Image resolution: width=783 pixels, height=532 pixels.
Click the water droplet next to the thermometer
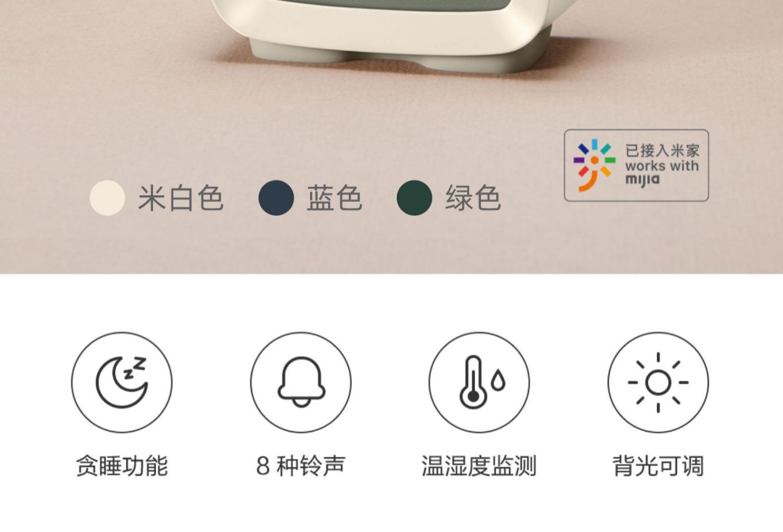point(499,380)
